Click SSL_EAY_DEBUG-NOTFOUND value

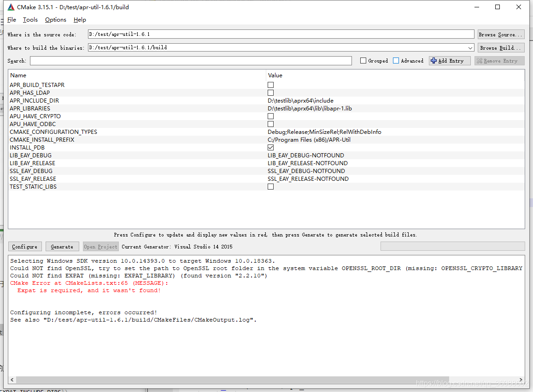tap(306, 171)
